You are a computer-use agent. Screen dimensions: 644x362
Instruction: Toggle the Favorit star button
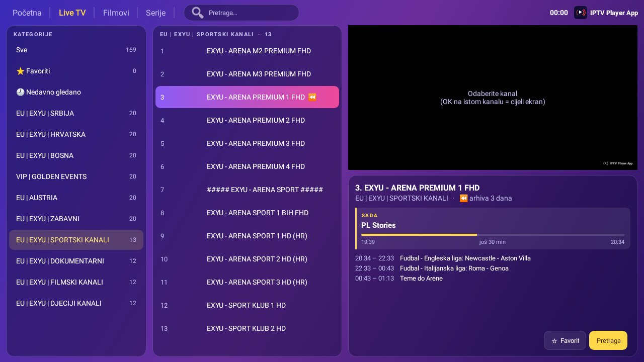[x=565, y=340]
